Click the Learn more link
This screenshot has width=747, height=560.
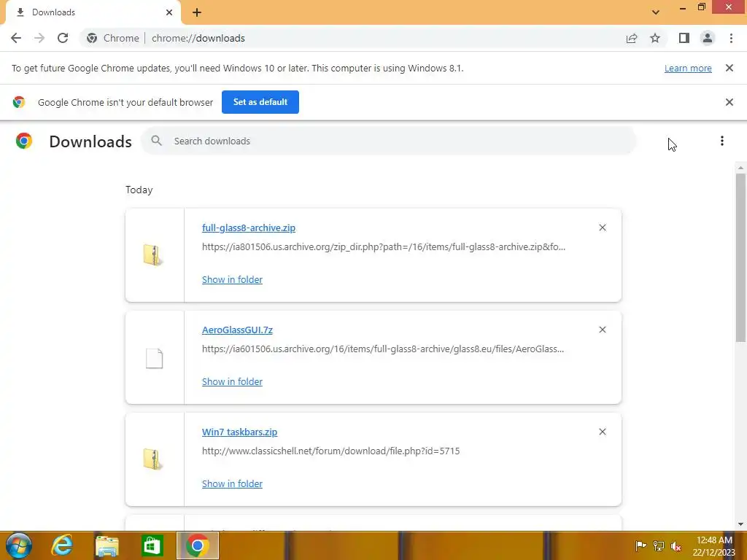[x=688, y=69]
